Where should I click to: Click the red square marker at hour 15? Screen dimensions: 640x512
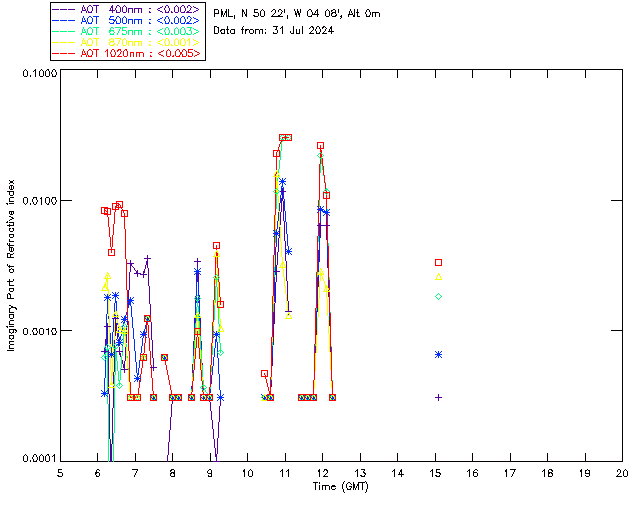tap(438, 263)
